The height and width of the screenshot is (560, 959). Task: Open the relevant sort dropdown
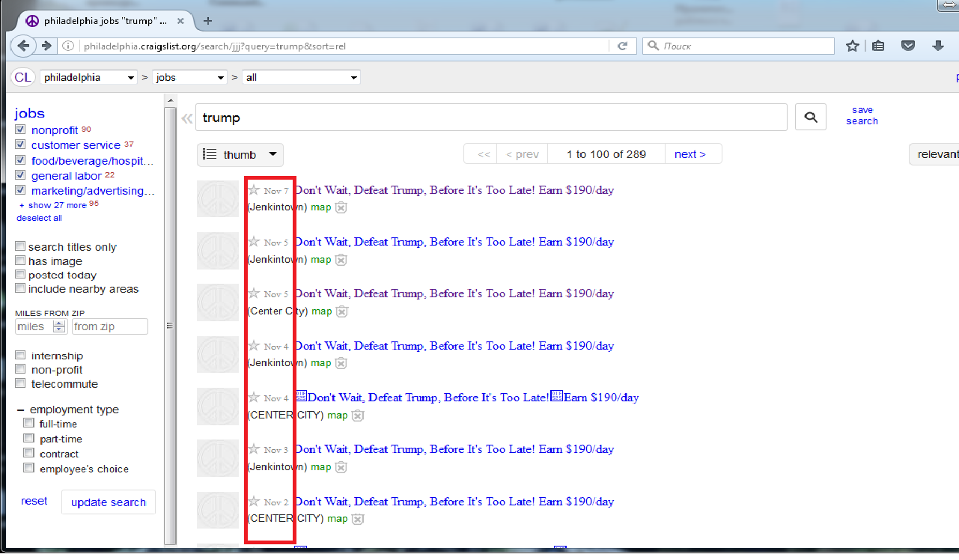click(x=934, y=154)
